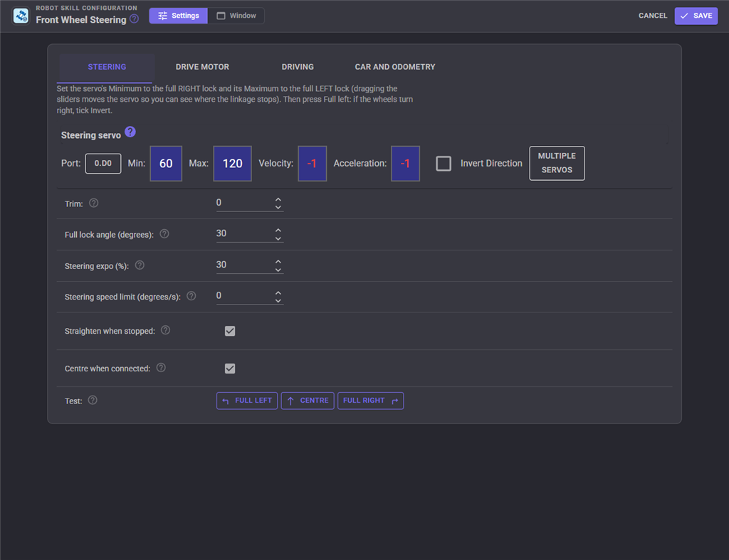Increase the Trim value with up arrow
729x560 pixels.
tap(278, 199)
